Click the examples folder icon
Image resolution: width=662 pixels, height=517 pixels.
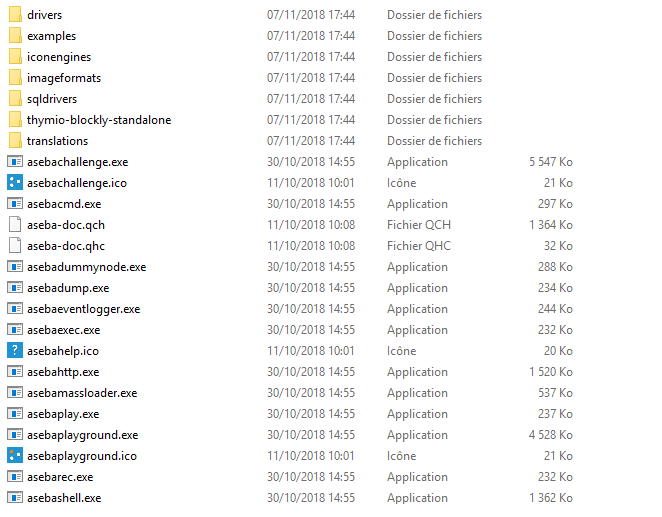click(15, 35)
